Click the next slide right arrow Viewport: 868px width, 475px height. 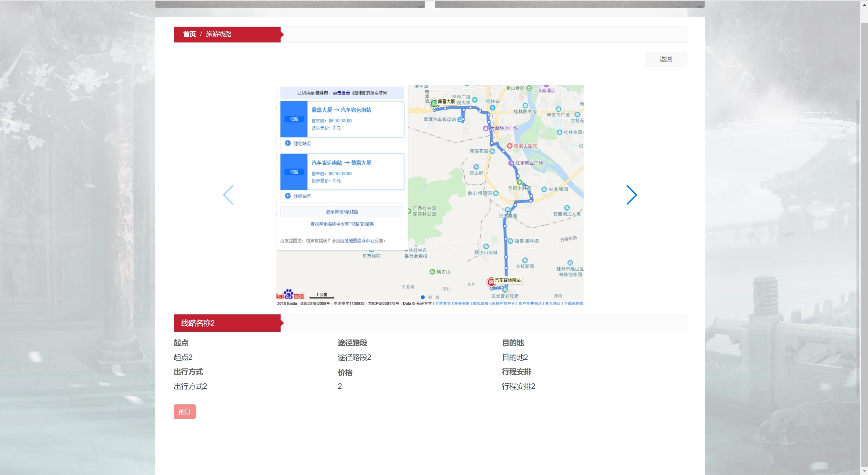631,195
